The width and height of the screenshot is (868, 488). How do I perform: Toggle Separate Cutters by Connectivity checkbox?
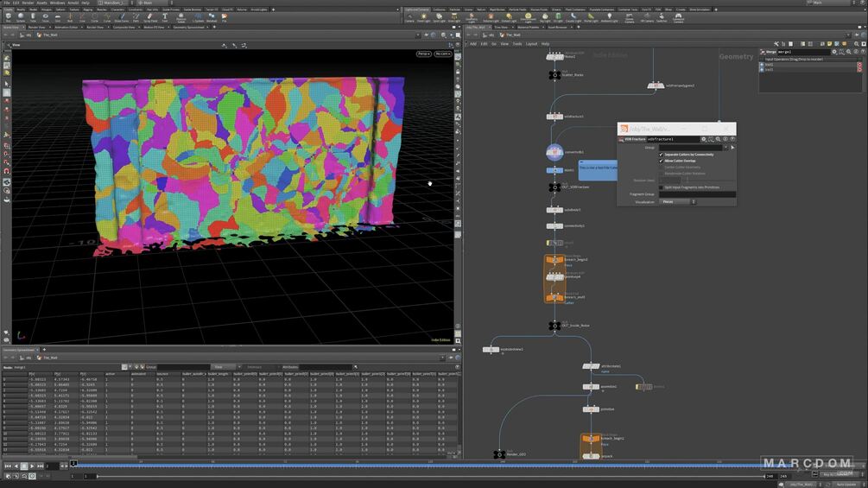point(662,155)
